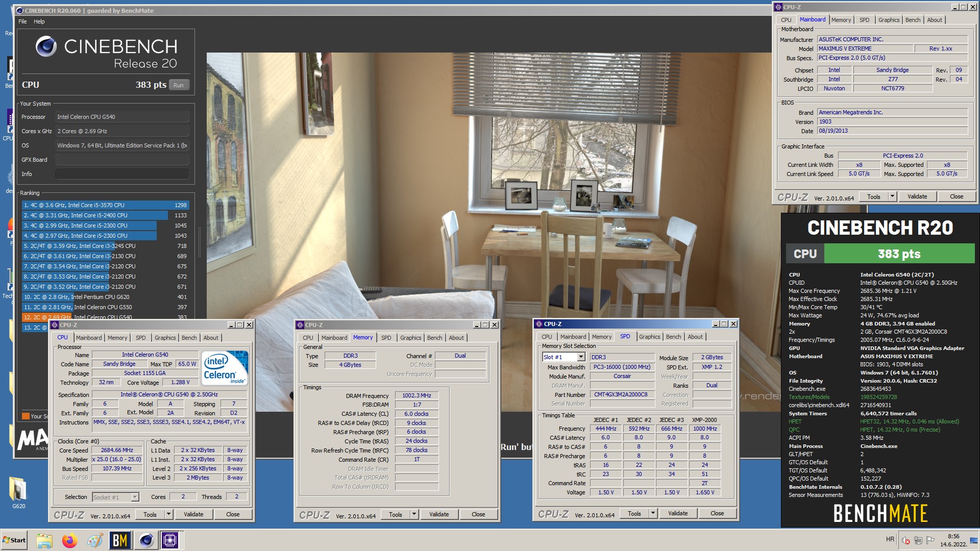
Task: Open SPD tab in Memory CPU-Z window
Action: 386,338
